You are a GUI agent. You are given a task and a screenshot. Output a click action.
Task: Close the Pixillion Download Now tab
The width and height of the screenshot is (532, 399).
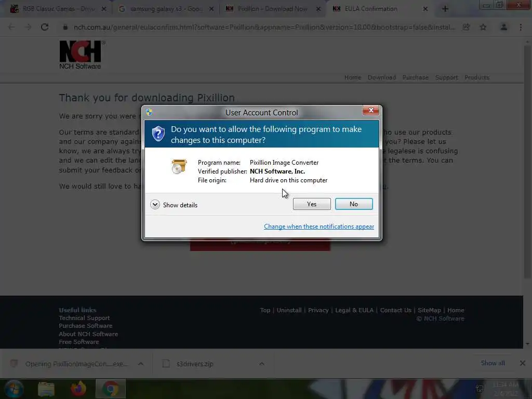(x=318, y=9)
